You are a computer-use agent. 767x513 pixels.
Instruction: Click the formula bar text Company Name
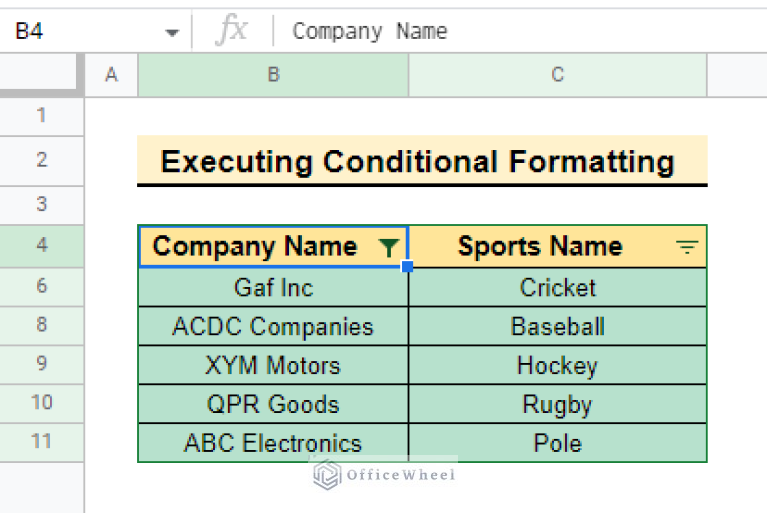370,31
